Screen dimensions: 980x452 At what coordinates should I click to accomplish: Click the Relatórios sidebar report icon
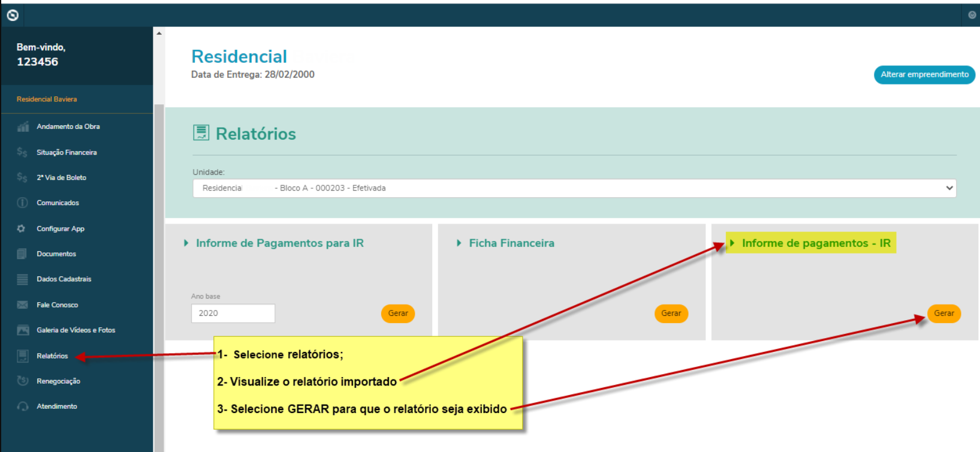coord(23,356)
